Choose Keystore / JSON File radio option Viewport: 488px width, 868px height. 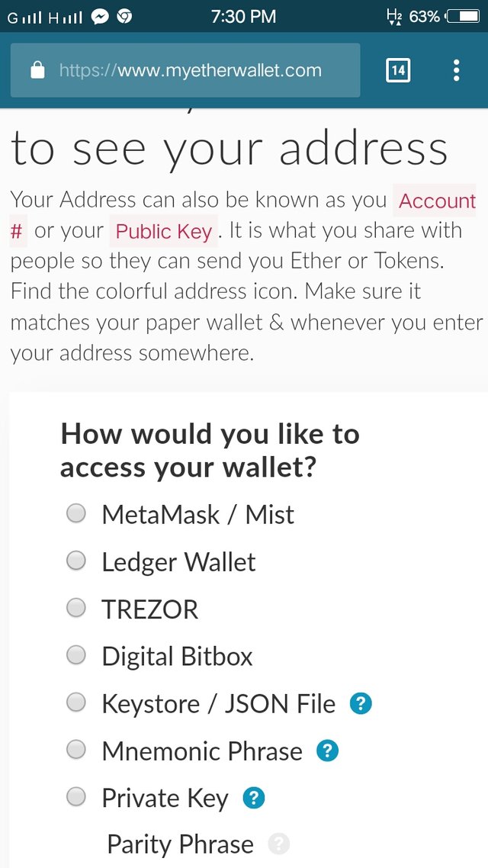coord(76,702)
